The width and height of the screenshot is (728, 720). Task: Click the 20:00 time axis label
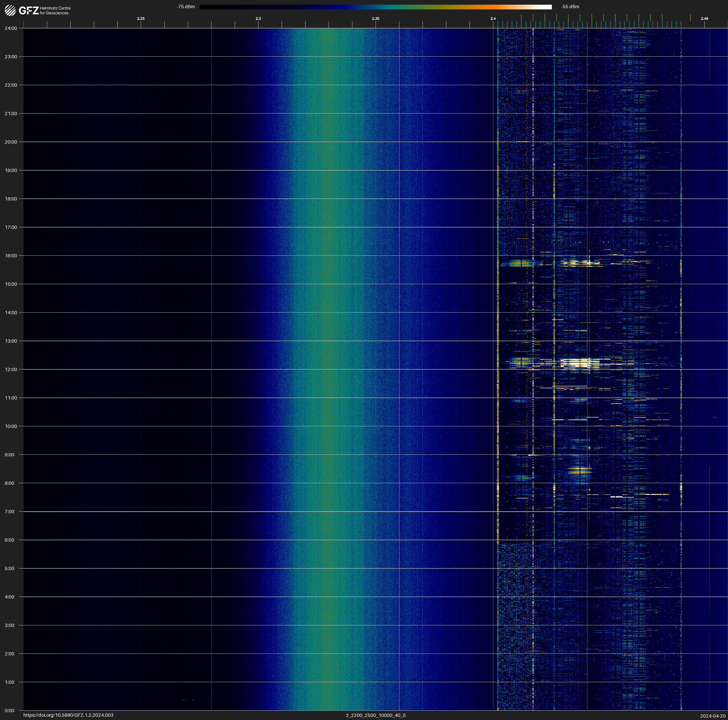pos(11,142)
